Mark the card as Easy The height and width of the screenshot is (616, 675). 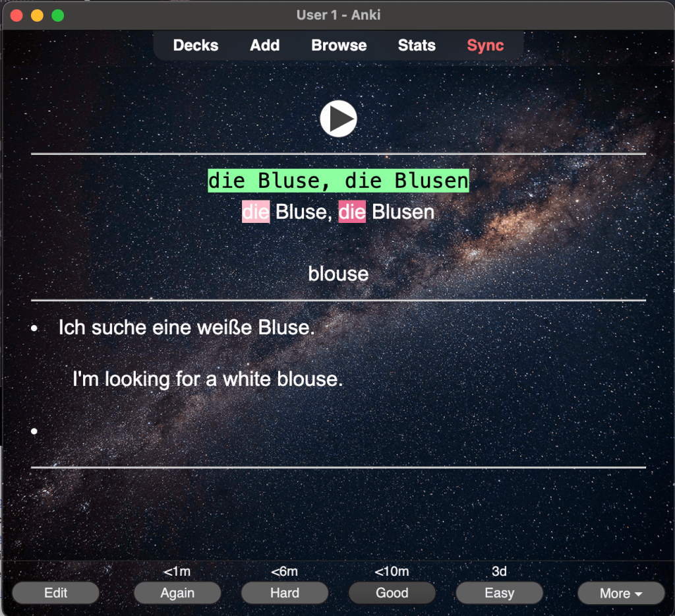[499, 593]
